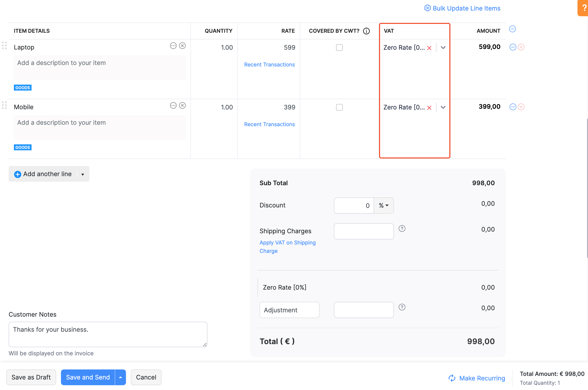Clear the Zero Rate VAT on the Laptop row
Screen dimensions: 588x390
(x=430, y=48)
